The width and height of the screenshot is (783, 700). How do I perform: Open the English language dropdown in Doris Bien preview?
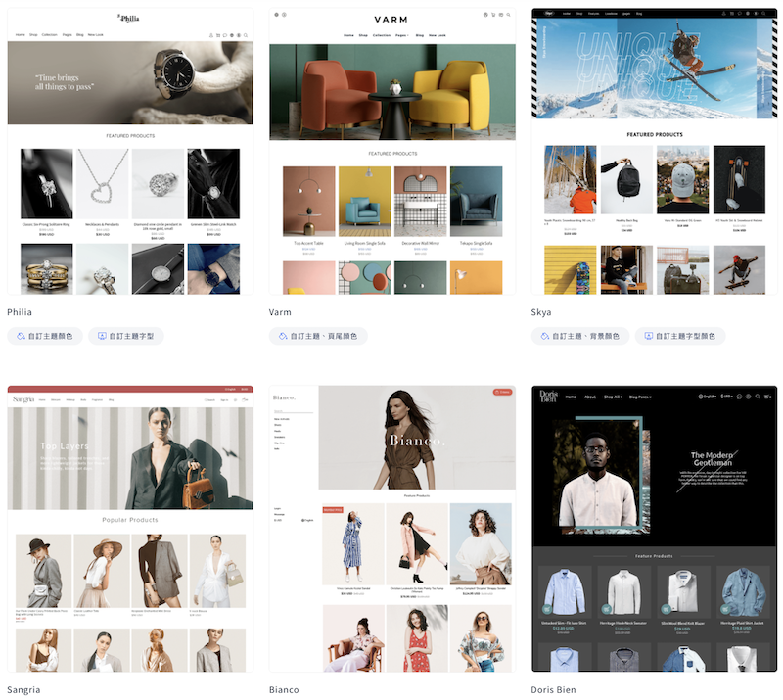tap(703, 397)
